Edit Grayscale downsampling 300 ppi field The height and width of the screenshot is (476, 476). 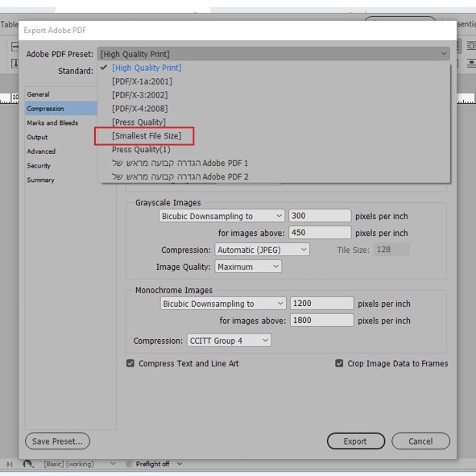point(320,216)
